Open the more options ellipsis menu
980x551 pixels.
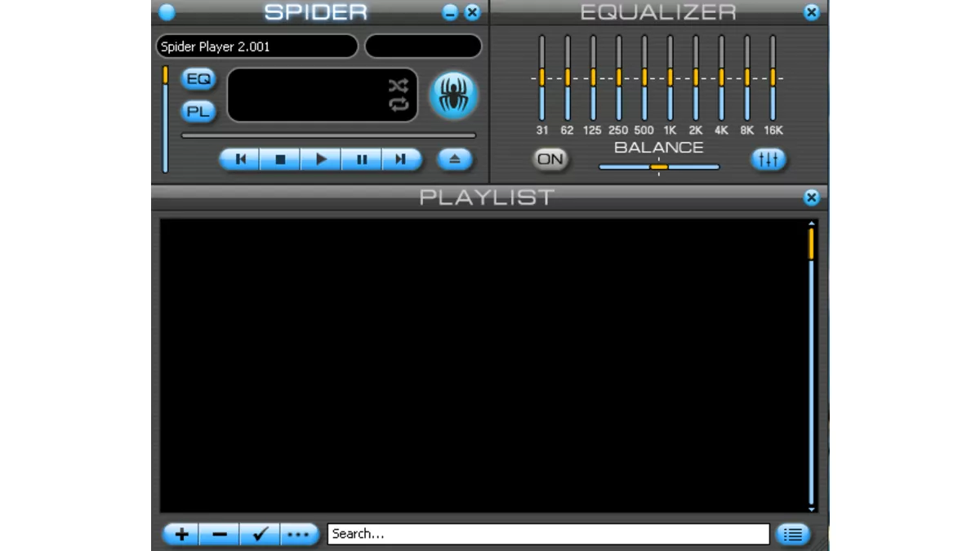[299, 534]
